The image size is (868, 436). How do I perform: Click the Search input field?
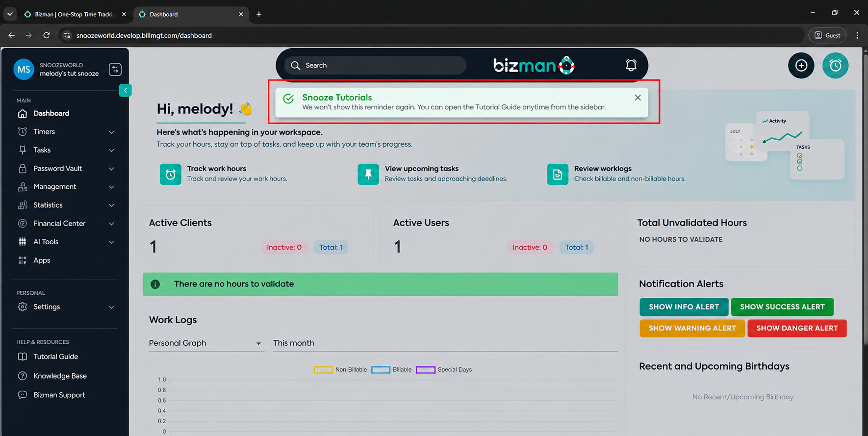tap(375, 65)
